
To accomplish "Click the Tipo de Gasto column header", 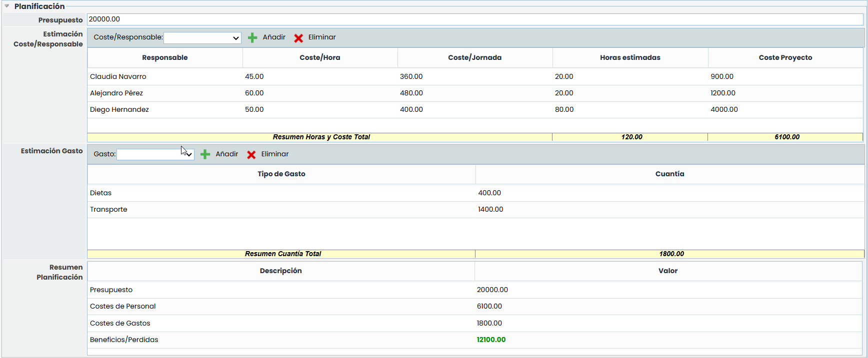I will pos(281,174).
